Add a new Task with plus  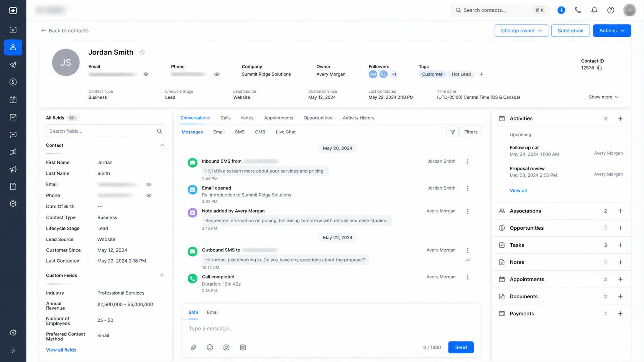pos(620,245)
